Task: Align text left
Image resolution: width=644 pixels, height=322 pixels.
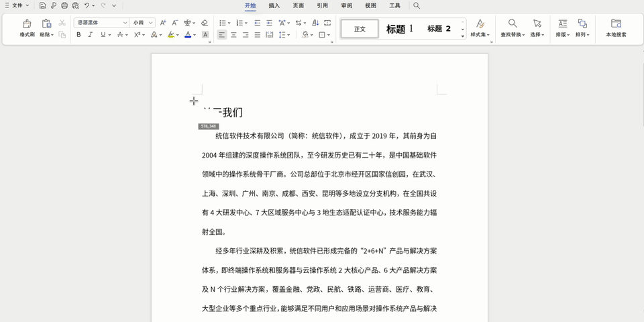Action: (x=222, y=35)
